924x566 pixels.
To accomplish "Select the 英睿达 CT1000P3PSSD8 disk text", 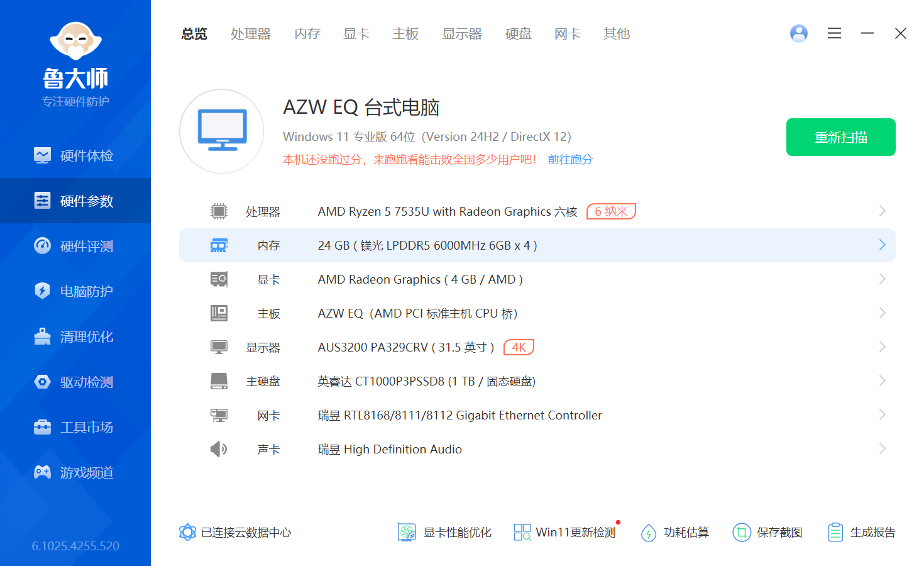I will click(427, 382).
